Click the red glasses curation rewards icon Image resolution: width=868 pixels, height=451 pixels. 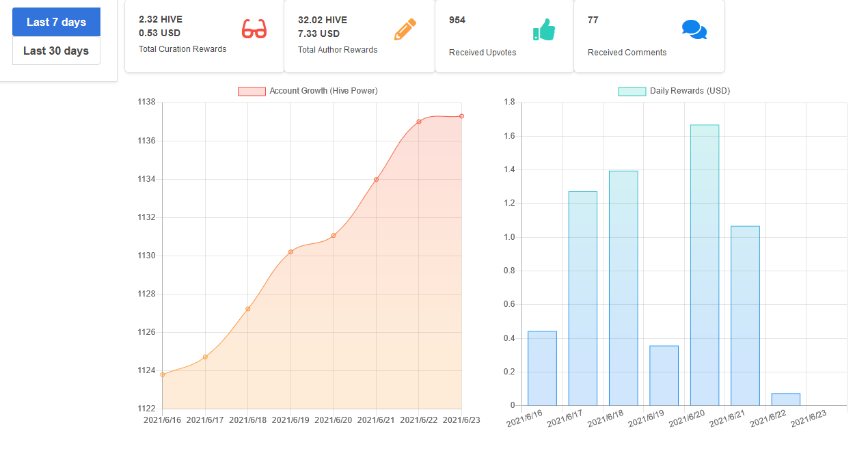254,29
